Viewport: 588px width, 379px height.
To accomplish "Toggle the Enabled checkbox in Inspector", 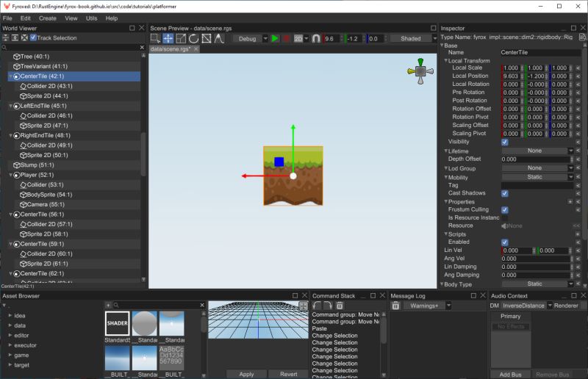I will (505, 242).
